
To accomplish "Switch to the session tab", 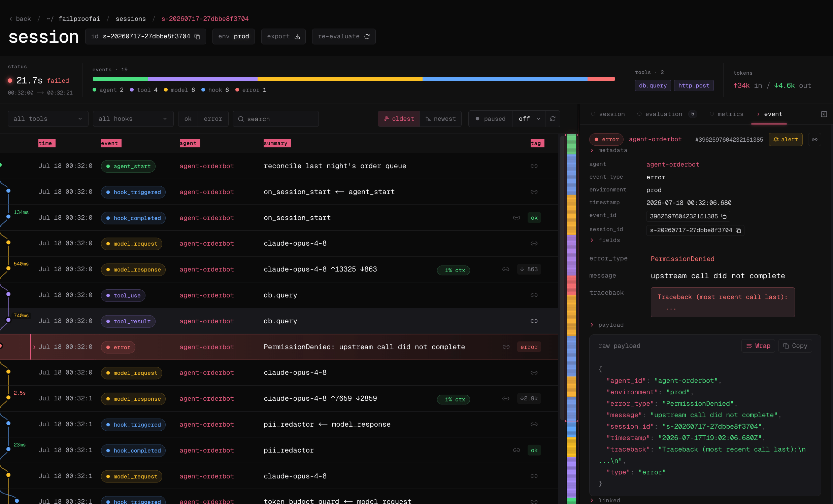I will coord(608,114).
